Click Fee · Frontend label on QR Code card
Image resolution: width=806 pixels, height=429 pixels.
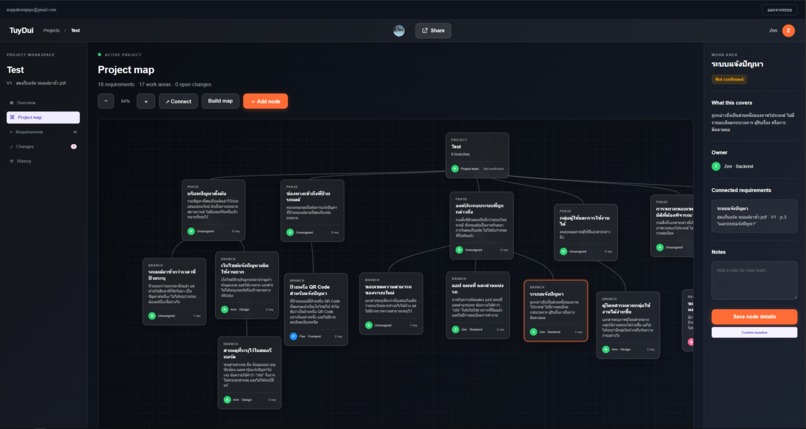310,337
